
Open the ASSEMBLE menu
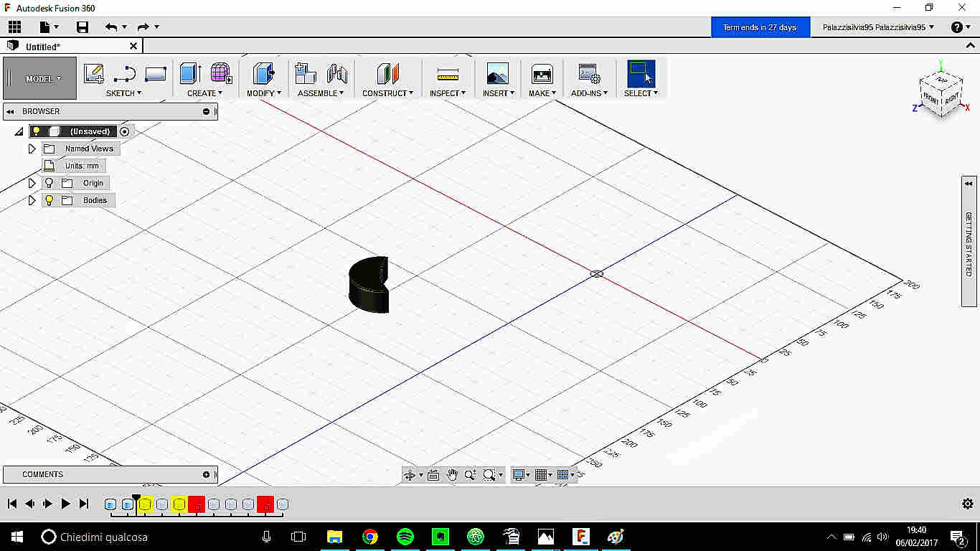pos(321,93)
